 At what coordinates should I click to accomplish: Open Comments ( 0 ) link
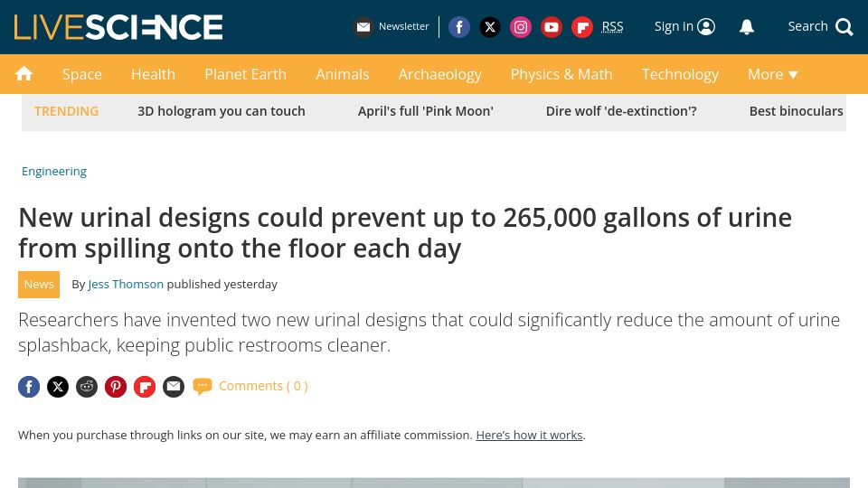click(x=263, y=386)
